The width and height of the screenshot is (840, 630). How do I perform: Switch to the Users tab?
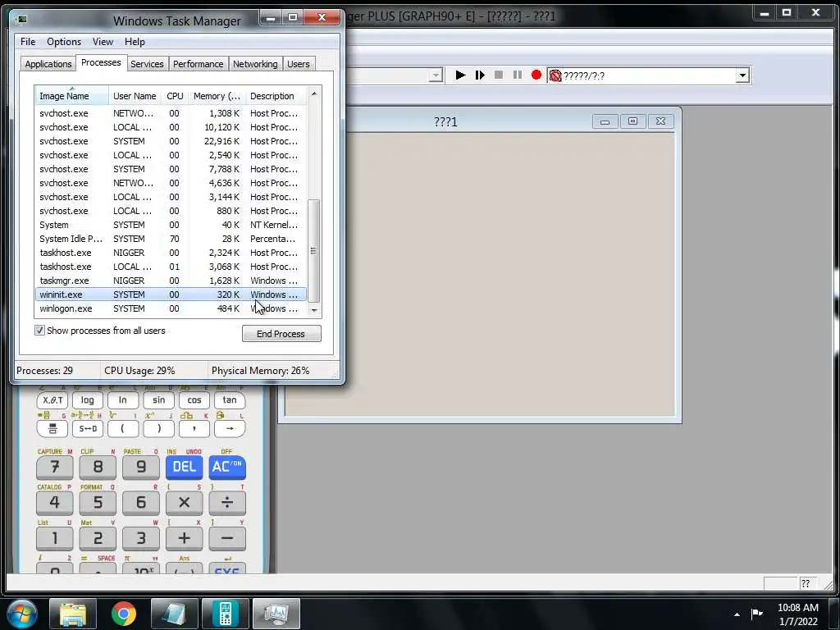[299, 64]
